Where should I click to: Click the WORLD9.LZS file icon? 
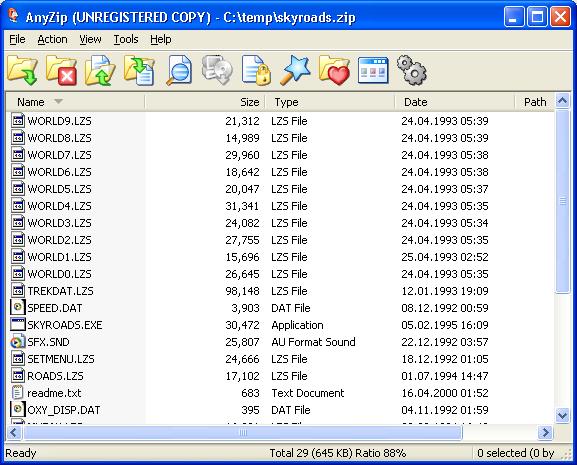click(18, 121)
